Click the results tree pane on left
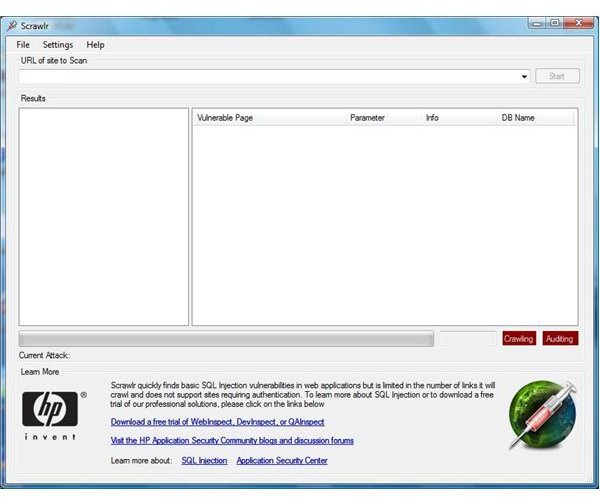The width and height of the screenshot is (600, 498). (x=104, y=217)
